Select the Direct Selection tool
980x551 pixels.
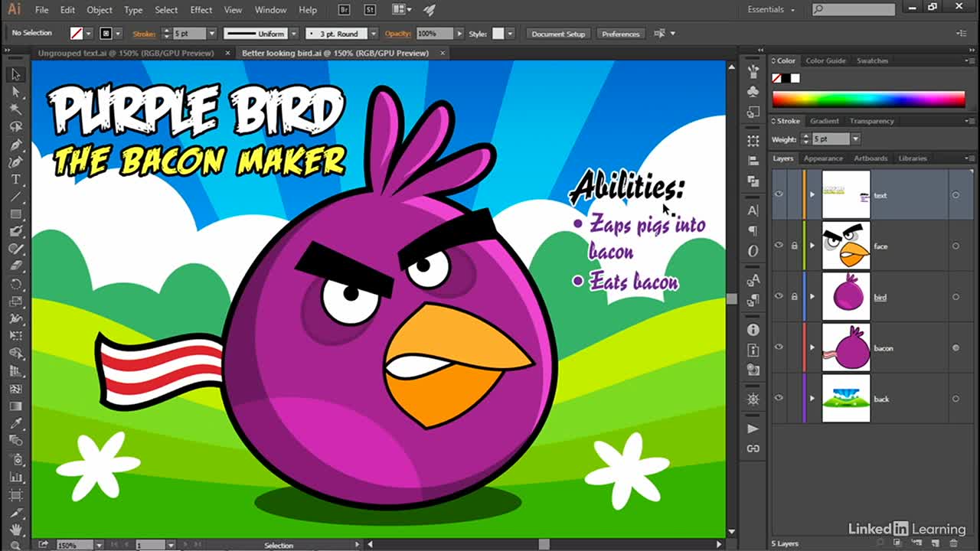15,92
